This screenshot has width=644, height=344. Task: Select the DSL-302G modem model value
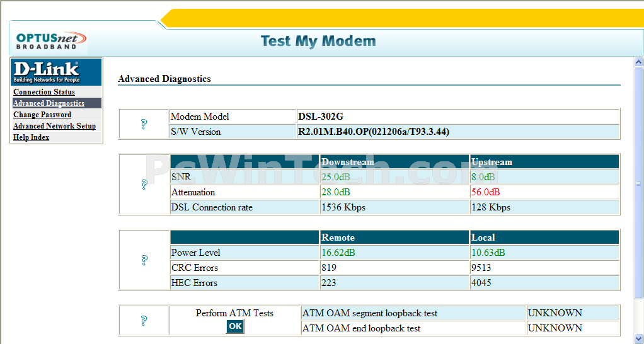(x=320, y=117)
